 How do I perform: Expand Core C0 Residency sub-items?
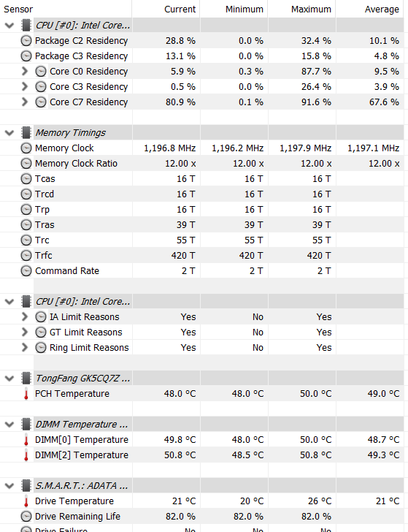coord(24,72)
